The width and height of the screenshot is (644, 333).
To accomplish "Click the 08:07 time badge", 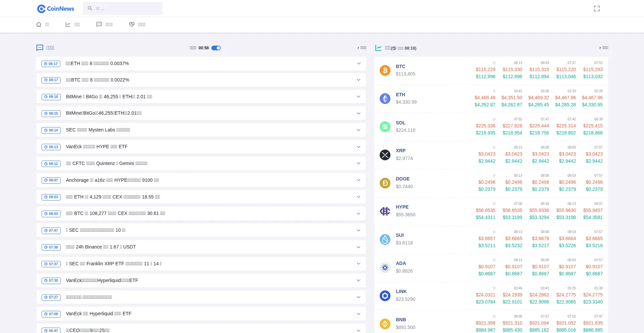I will tap(51, 180).
